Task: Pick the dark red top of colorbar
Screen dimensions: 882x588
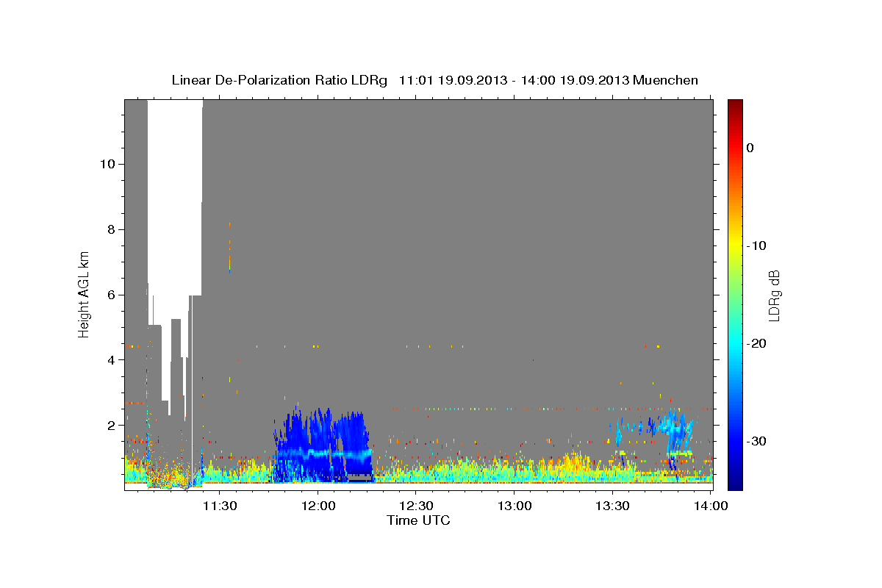Action: pyautogui.click(x=735, y=104)
